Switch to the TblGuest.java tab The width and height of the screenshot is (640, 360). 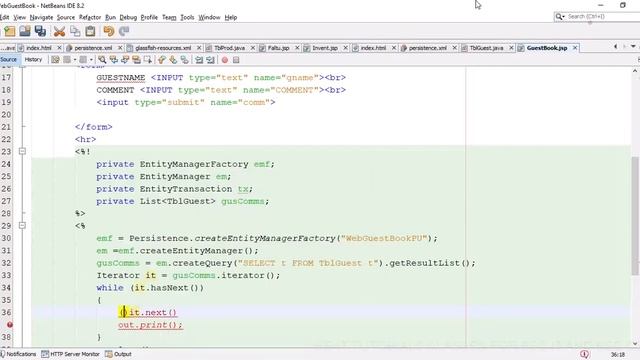(486, 48)
